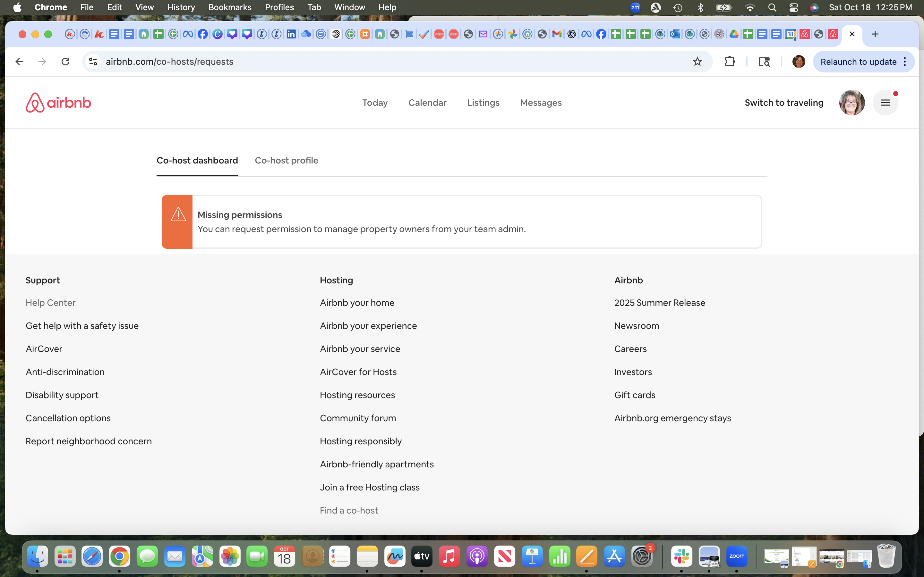
Task: Open the Help Center link
Action: coord(50,303)
